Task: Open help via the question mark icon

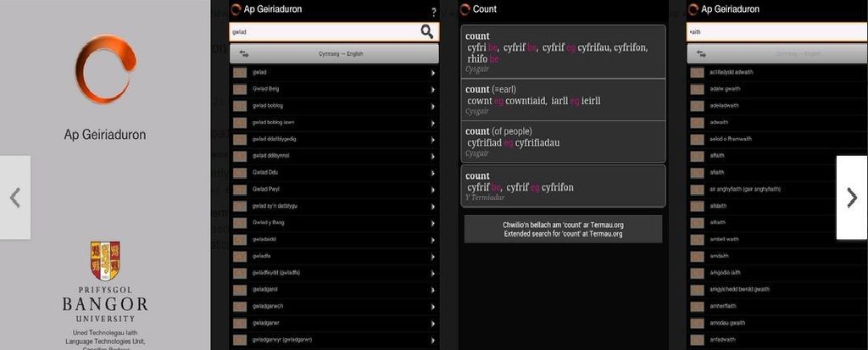Action: point(433,13)
